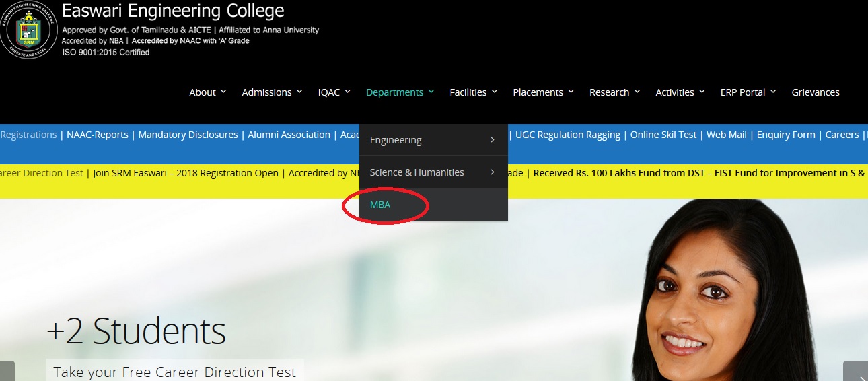Click the Easwari Engineering College title text
The height and width of the screenshot is (381, 868).
click(x=173, y=11)
